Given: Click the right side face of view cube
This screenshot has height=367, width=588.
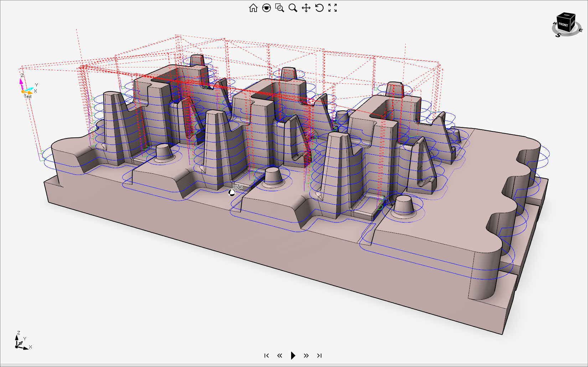Looking at the screenshot, I should [x=573, y=23].
